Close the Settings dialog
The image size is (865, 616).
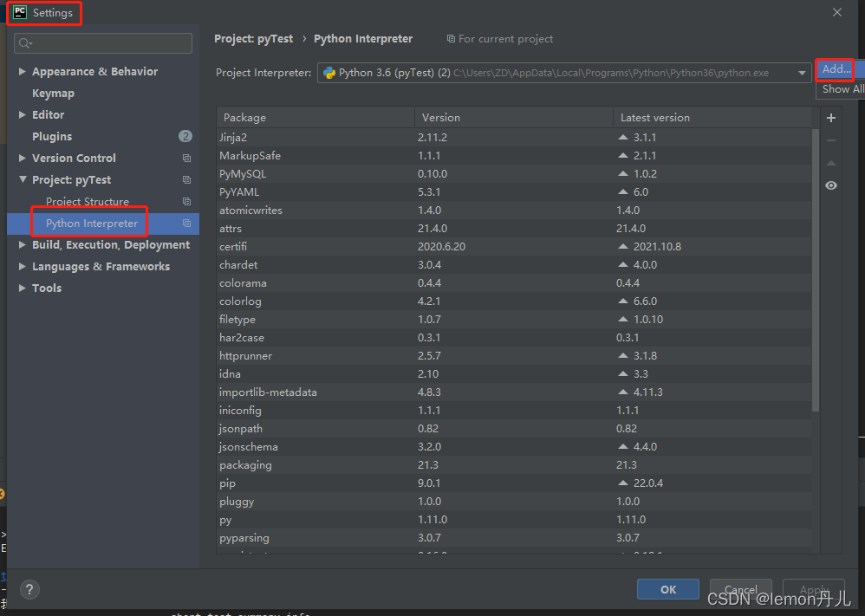point(837,12)
